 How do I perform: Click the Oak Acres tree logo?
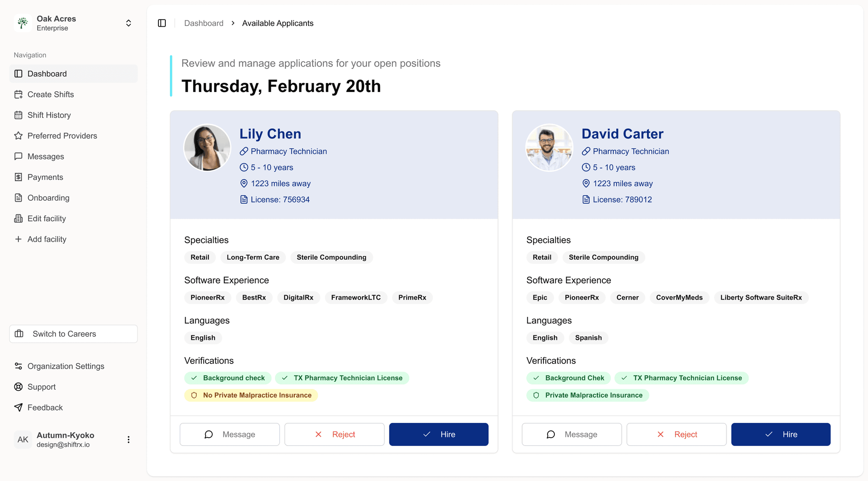pyautogui.click(x=23, y=23)
